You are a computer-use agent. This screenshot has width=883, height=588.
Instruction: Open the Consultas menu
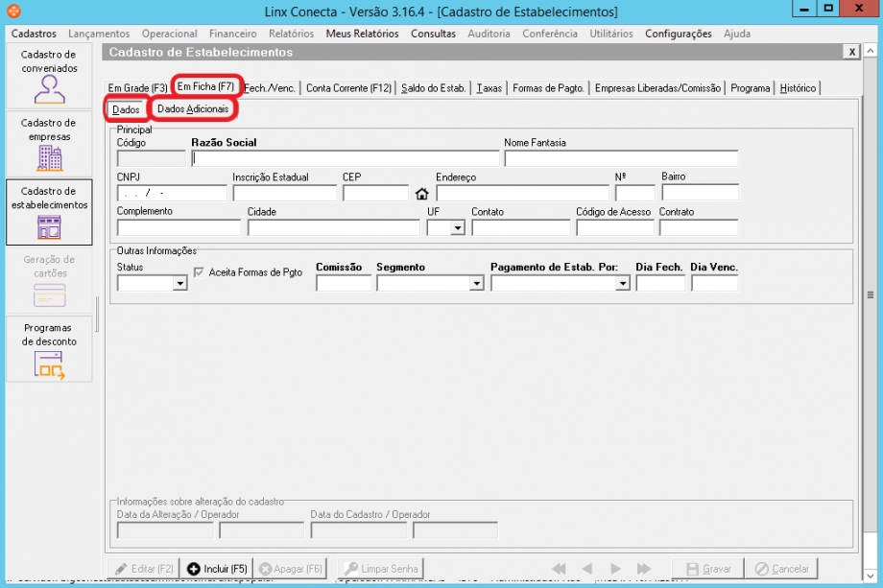pos(433,34)
